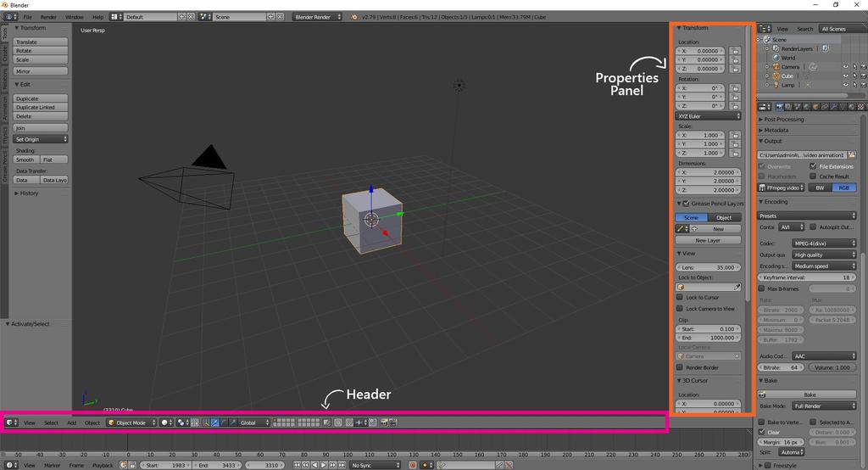Open the Help menu
The image size is (868, 470).
[97, 17]
